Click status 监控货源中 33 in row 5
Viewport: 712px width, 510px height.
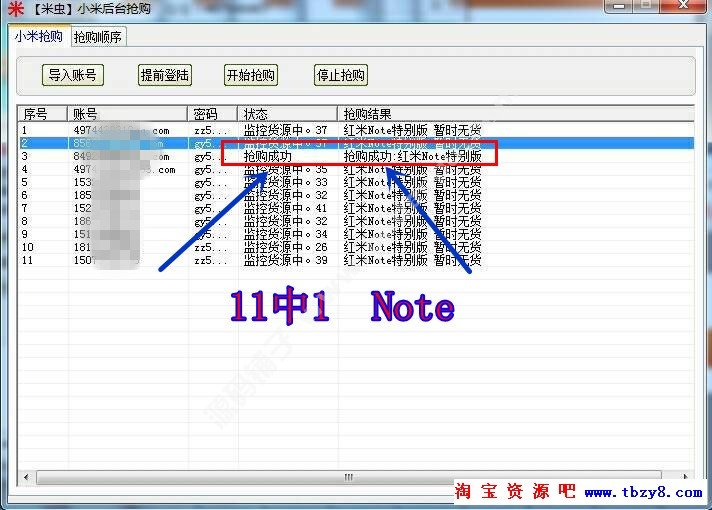click(x=286, y=183)
